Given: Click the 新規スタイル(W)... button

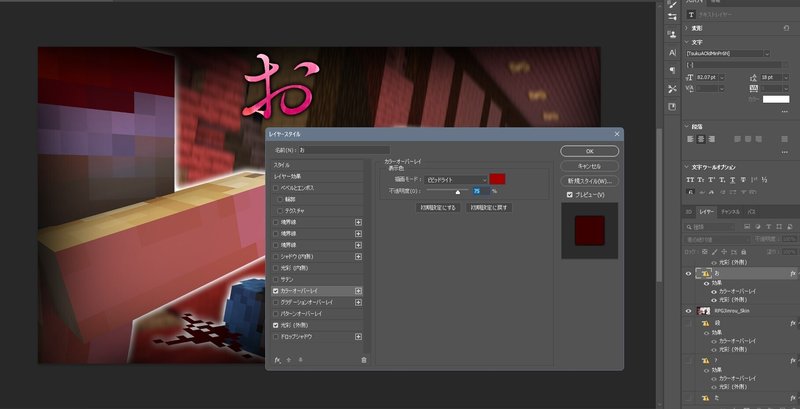Looking at the screenshot, I should point(589,181).
